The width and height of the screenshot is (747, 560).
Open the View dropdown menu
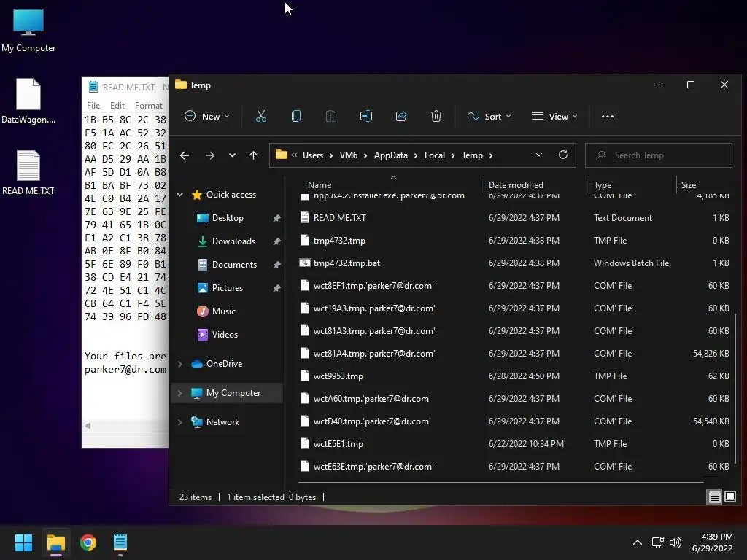tap(554, 116)
